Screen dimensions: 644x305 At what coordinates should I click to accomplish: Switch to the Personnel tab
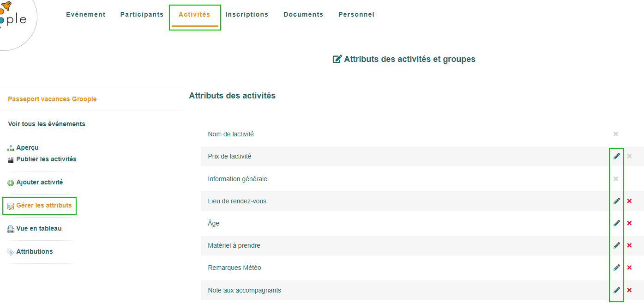(356, 14)
